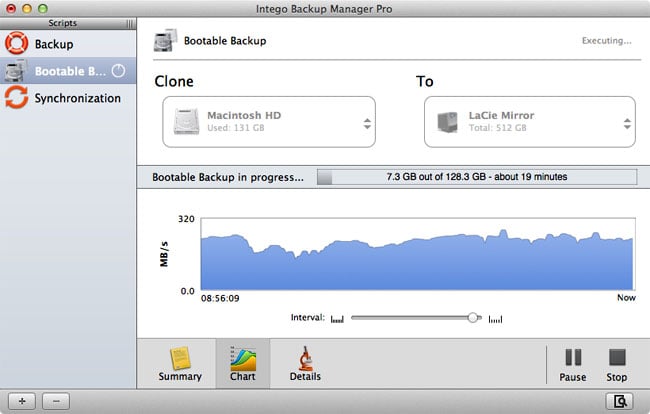Click the Executing... status text
Screen dimensions: 650x414
pyautogui.click(x=606, y=41)
